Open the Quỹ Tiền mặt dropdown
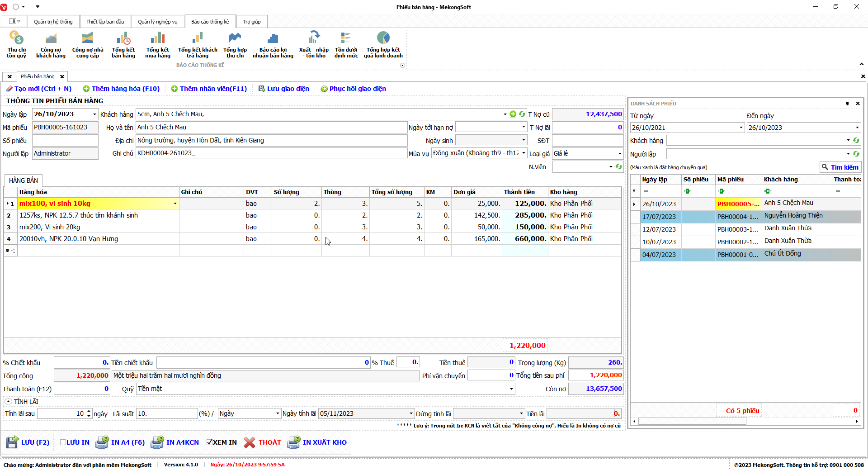The width and height of the screenshot is (868, 470). pyautogui.click(x=511, y=389)
